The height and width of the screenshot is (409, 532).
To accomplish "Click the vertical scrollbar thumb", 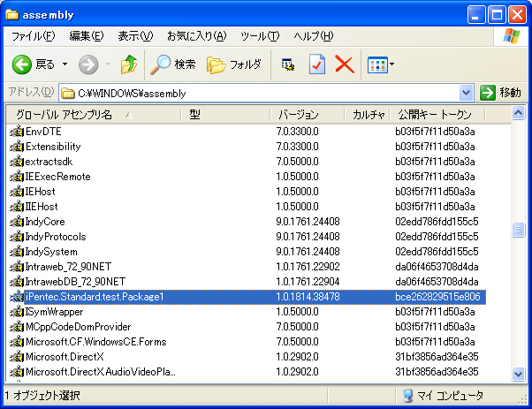I will coord(518,230).
